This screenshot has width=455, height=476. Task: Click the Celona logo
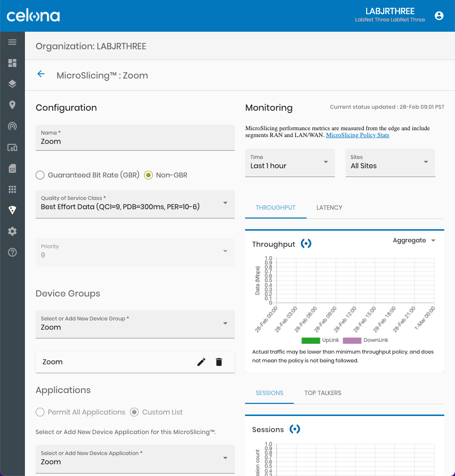(x=33, y=16)
